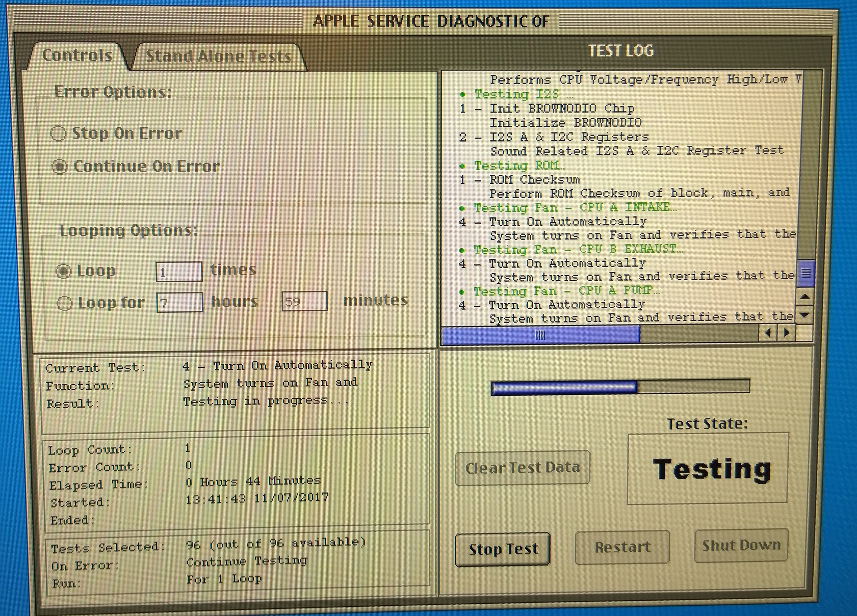Click the test log scroll up arrow

tap(805, 297)
